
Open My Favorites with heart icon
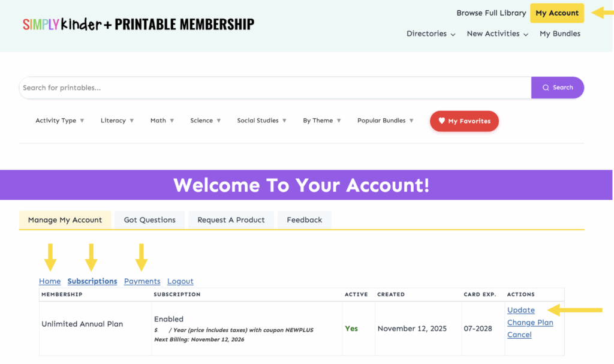tap(464, 121)
